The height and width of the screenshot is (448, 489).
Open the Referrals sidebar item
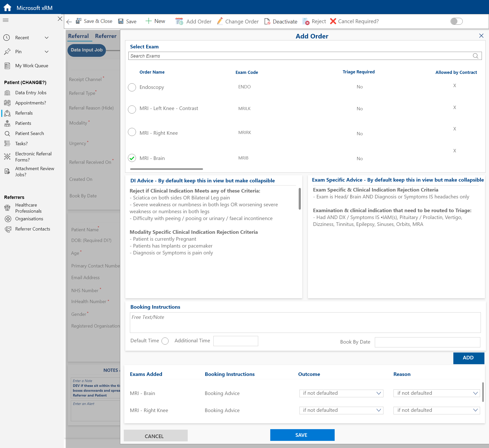[x=24, y=113]
